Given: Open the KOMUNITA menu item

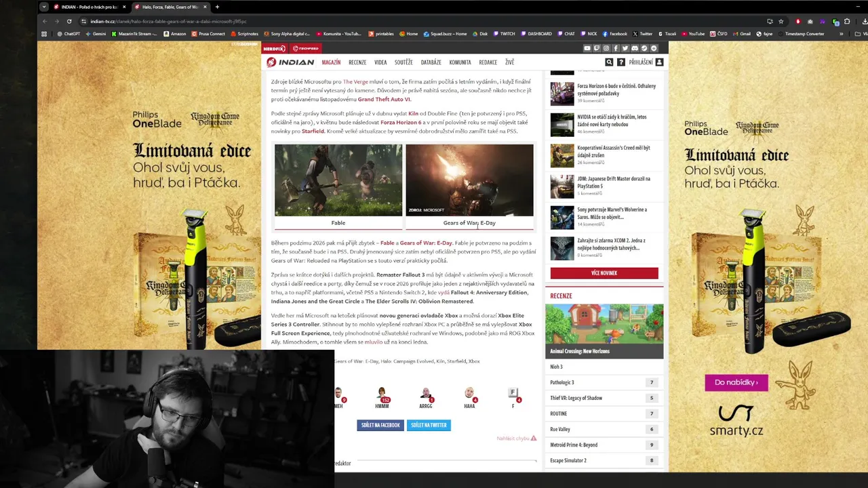Looking at the screenshot, I should 460,62.
